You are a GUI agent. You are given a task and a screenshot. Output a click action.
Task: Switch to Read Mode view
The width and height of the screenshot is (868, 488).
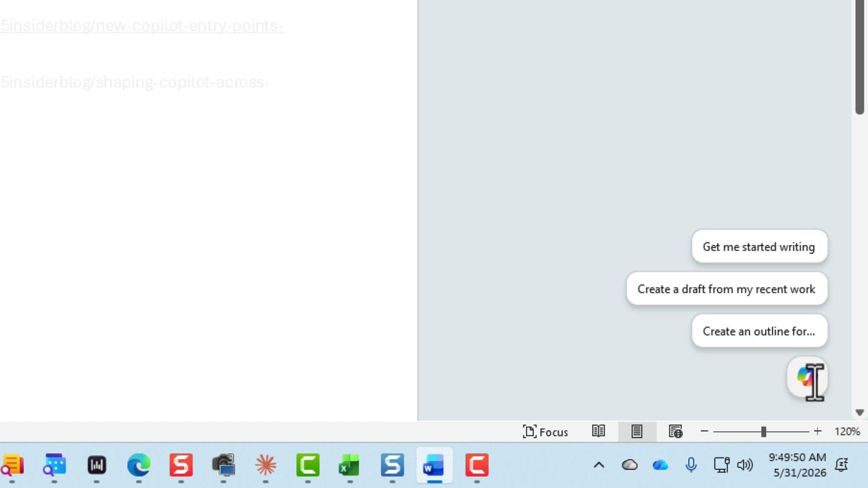pyautogui.click(x=599, y=432)
